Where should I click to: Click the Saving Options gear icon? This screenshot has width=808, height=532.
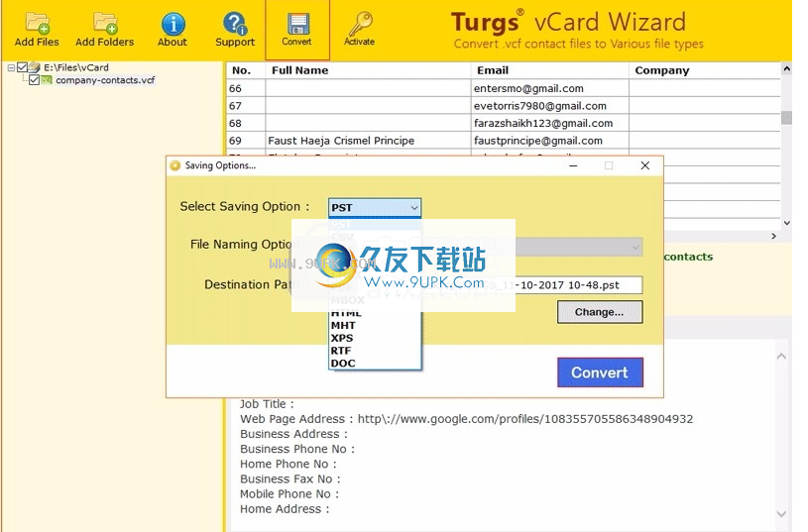pyautogui.click(x=175, y=165)
